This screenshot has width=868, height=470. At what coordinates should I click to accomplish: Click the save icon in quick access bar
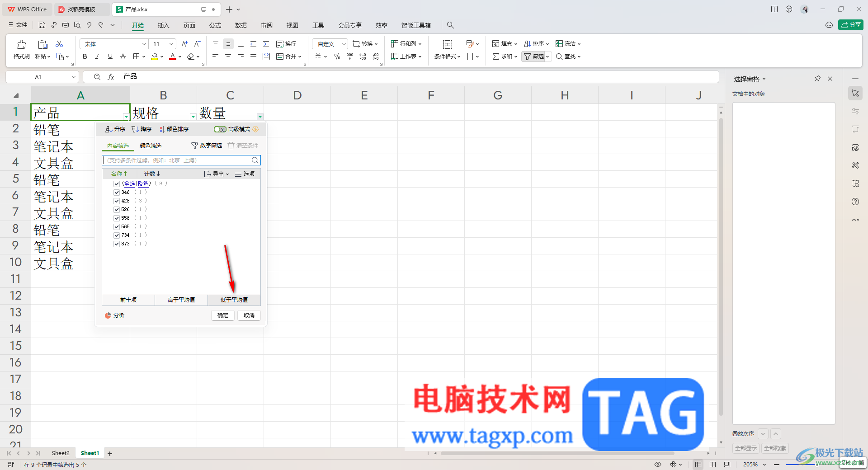[42, 25]
